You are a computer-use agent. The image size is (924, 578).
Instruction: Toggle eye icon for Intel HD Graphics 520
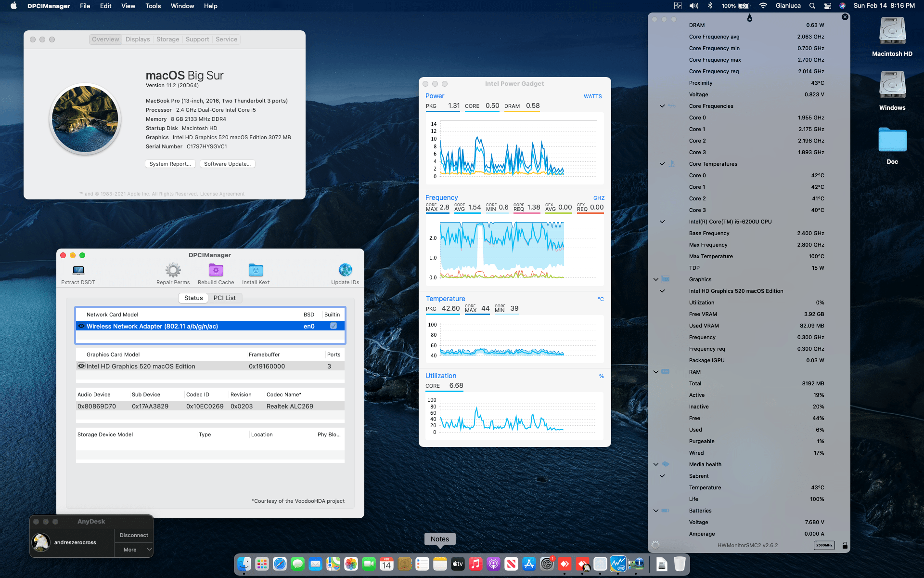(81, 366)
